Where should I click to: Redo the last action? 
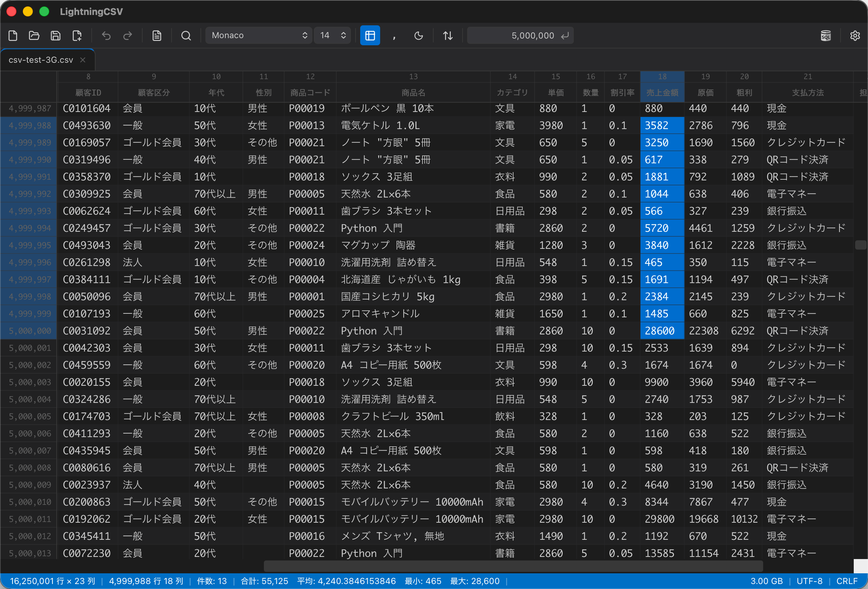tap(128, 36)
